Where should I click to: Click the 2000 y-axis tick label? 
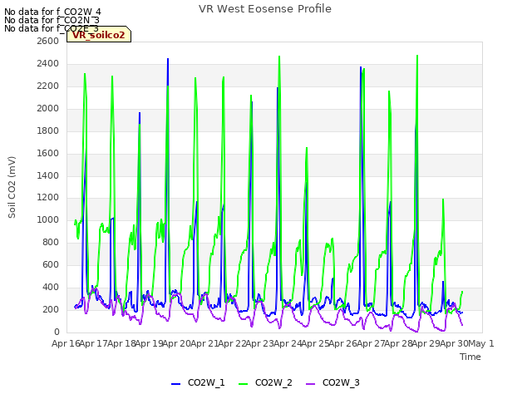click(48, 108)
